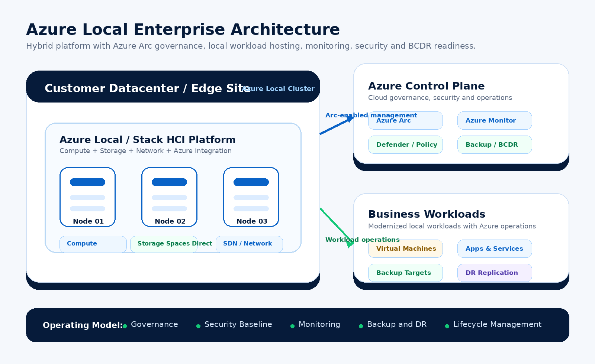Click Governance in the operating model bar

[x=154, y=324]
